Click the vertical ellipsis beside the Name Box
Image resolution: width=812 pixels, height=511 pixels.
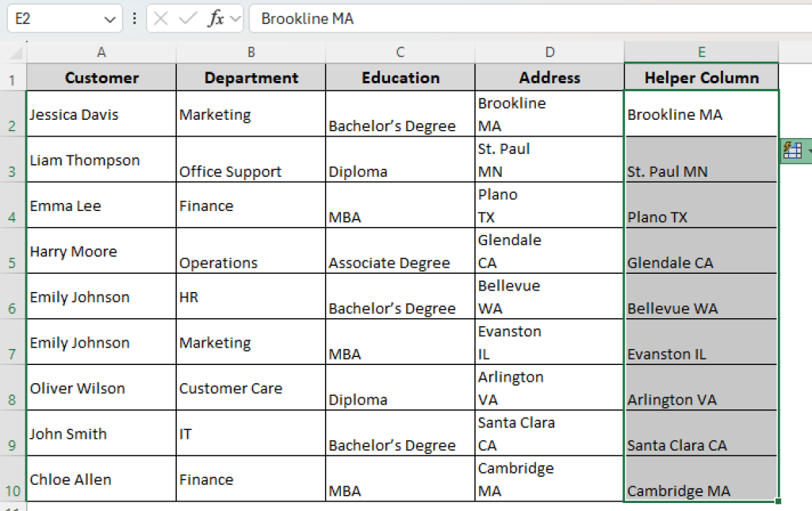tap(135, 18)
